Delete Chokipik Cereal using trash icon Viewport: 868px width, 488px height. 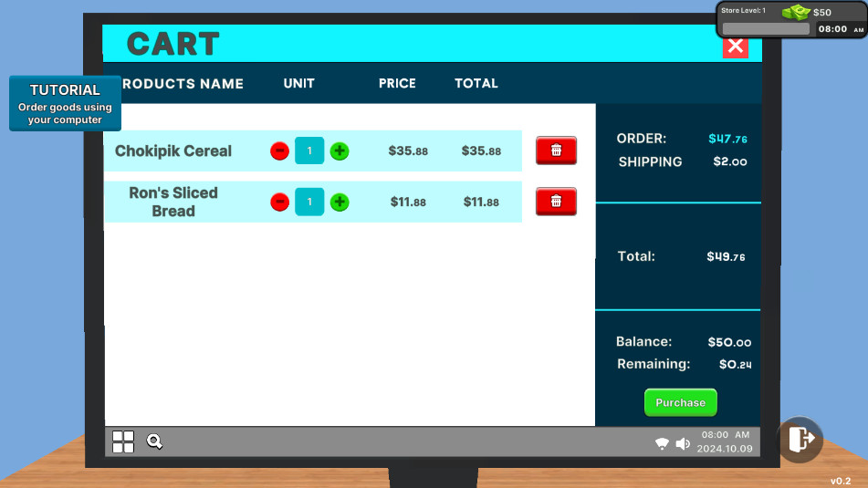tap(556, 150)
